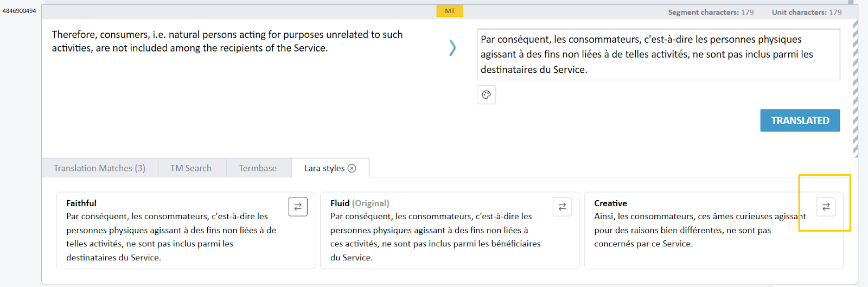Switch to the TM Search tab
The width and height of the screenshot is (868, 287).
(191, 168)
